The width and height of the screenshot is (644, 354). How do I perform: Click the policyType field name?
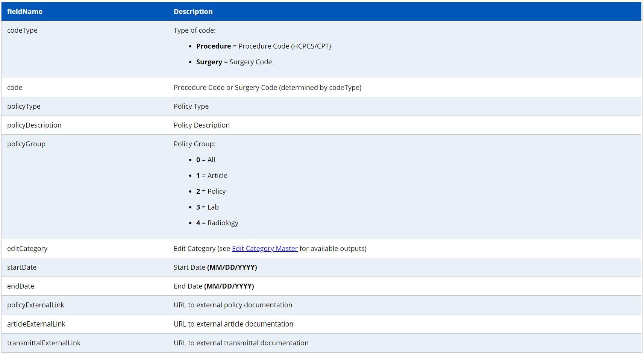point(24,106)
